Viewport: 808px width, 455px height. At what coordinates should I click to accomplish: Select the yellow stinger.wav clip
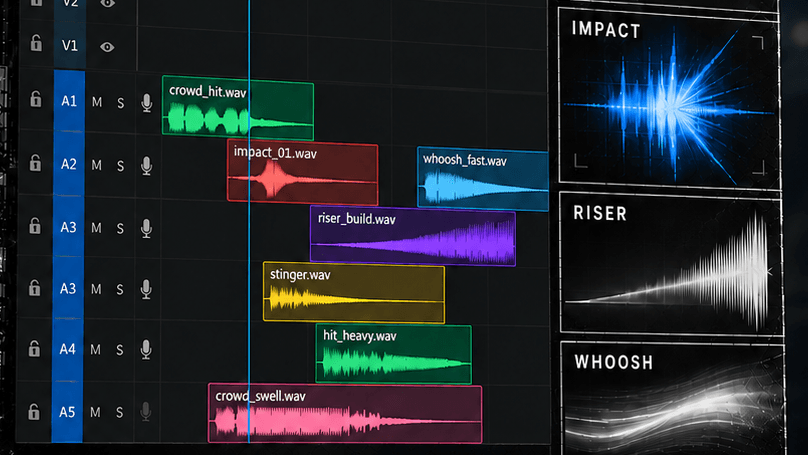[354, 293]
